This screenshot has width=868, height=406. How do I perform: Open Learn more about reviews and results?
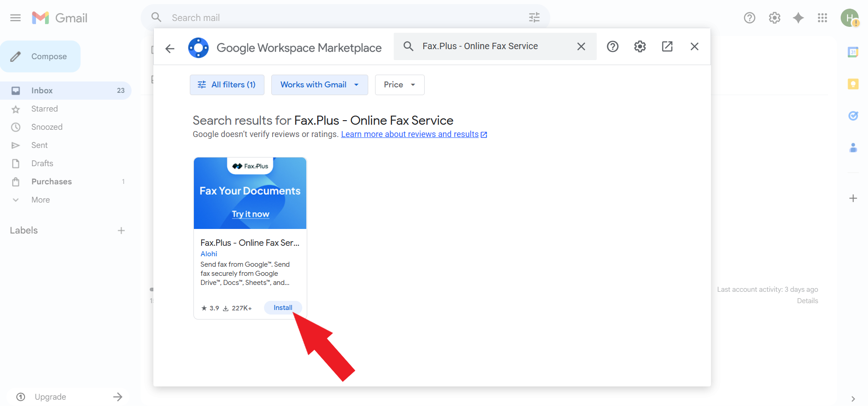(414, 134)
